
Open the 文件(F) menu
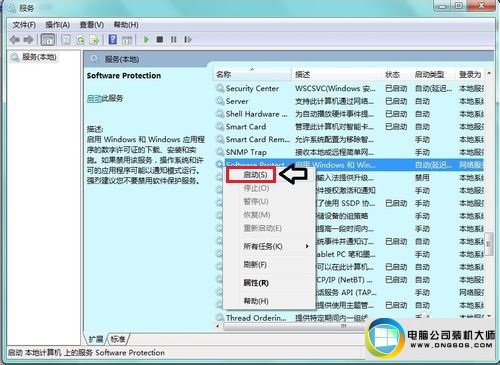24,25
